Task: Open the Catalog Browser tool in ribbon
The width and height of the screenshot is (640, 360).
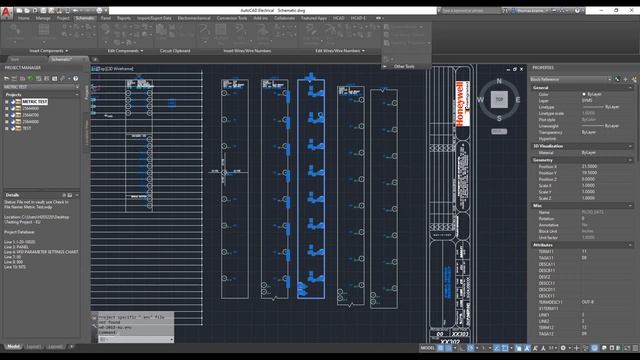Action: coord(44,33)
